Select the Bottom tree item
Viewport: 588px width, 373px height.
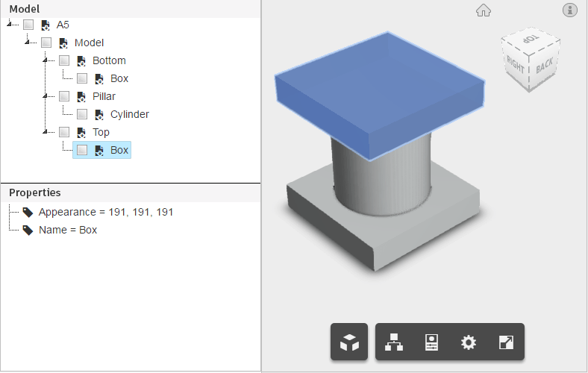(109, 60)
